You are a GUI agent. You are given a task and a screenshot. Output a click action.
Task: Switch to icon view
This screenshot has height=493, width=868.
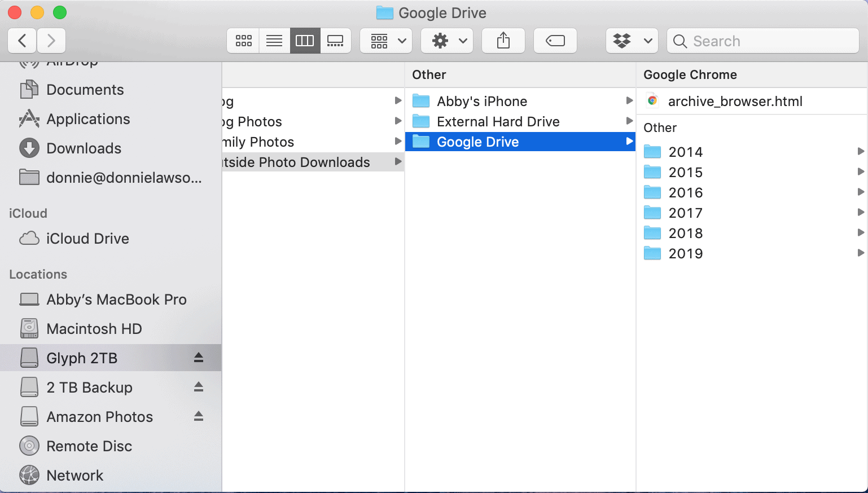(x=243, y=41)
